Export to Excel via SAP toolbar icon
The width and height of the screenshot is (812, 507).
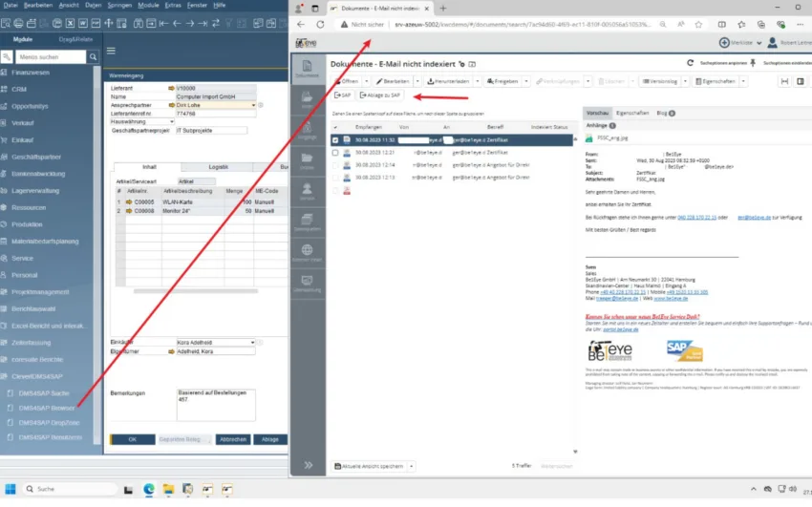pos(70,23)
